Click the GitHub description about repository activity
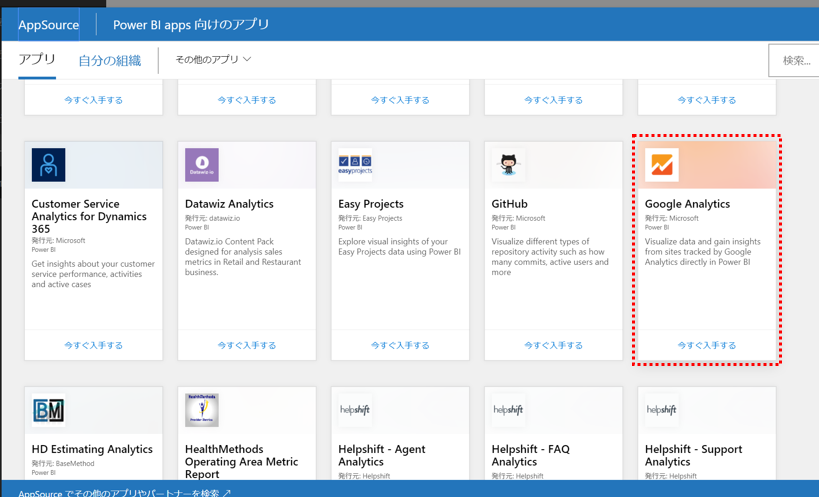This screenshot has width=819, height=497. pyautogui.click(x=550, y=257)
